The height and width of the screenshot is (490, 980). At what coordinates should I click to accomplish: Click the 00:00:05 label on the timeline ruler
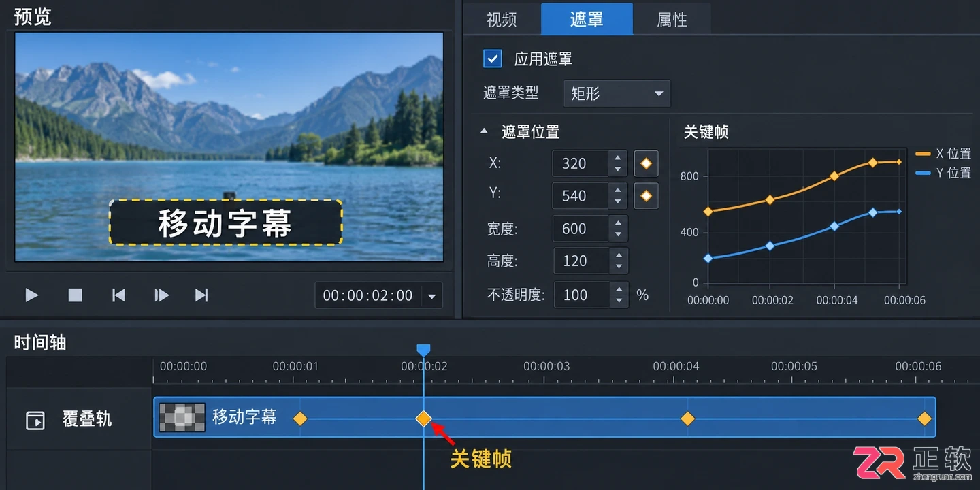pyautogui.click(x=794, y=366)
